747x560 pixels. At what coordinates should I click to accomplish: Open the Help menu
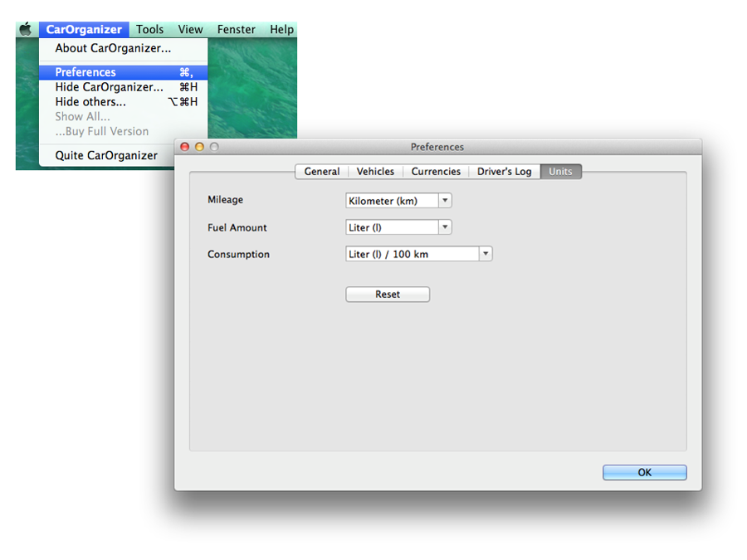[281, 29]
